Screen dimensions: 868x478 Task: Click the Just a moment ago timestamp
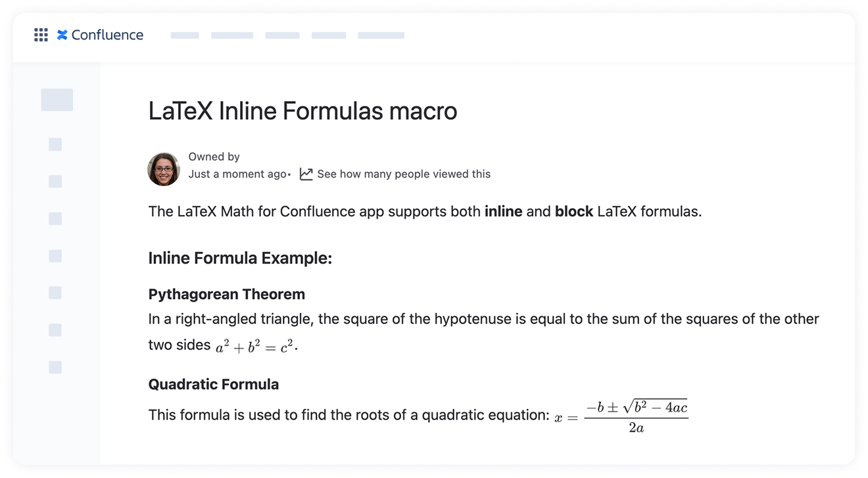point(236,174)
